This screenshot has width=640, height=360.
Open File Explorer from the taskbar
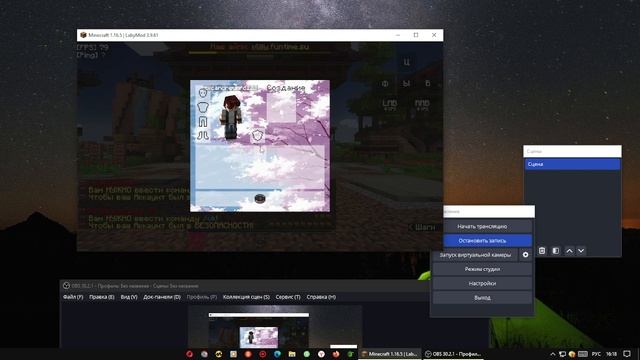(292, 354)
